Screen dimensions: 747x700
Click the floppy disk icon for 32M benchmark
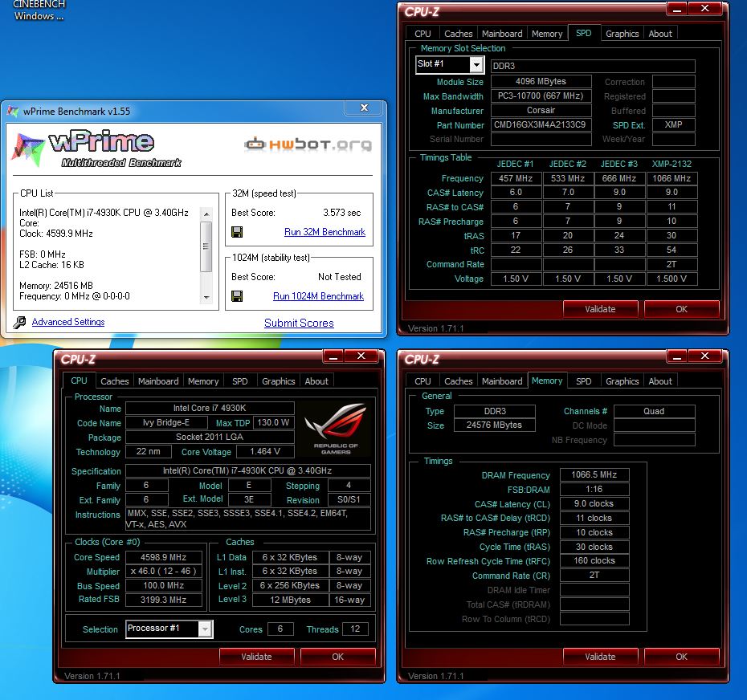237,232
